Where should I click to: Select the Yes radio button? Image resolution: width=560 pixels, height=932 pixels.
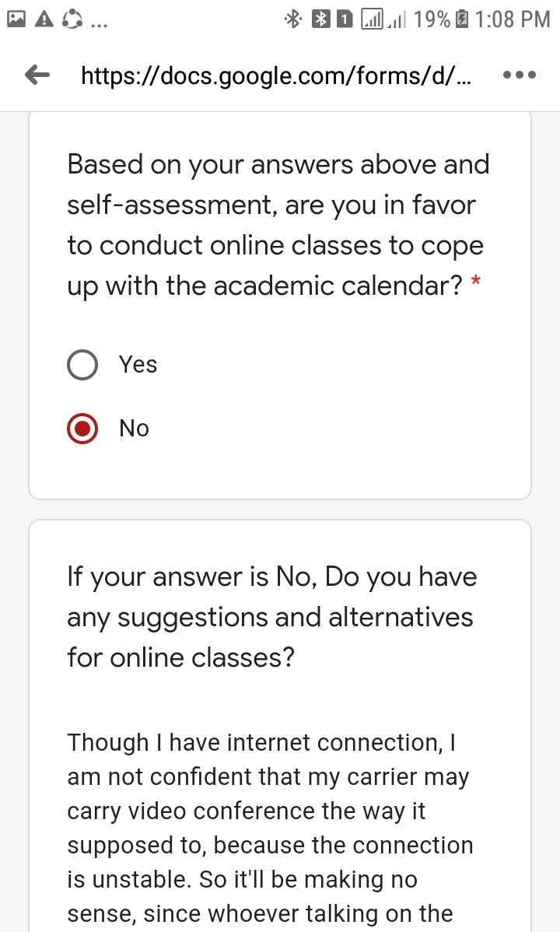pos(82,364)
